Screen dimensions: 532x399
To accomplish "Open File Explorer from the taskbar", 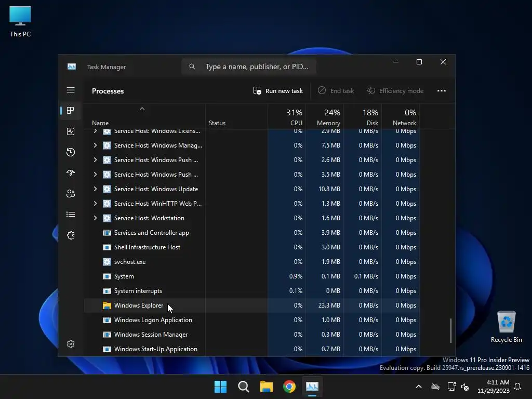I will click(x=267, y=387).
